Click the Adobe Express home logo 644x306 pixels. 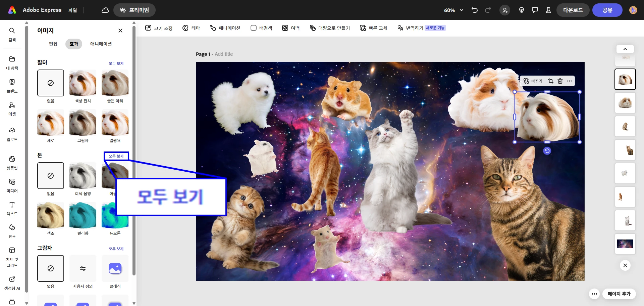[12, 10]
